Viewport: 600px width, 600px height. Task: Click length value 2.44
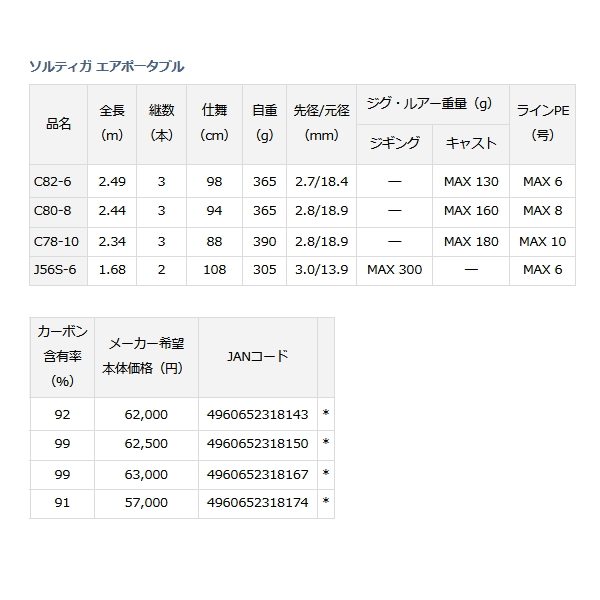pyautogui.click(x=112, y=211)
